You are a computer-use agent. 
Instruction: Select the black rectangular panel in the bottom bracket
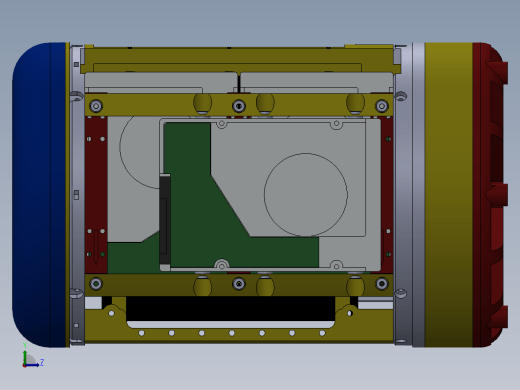click(231, 309)
